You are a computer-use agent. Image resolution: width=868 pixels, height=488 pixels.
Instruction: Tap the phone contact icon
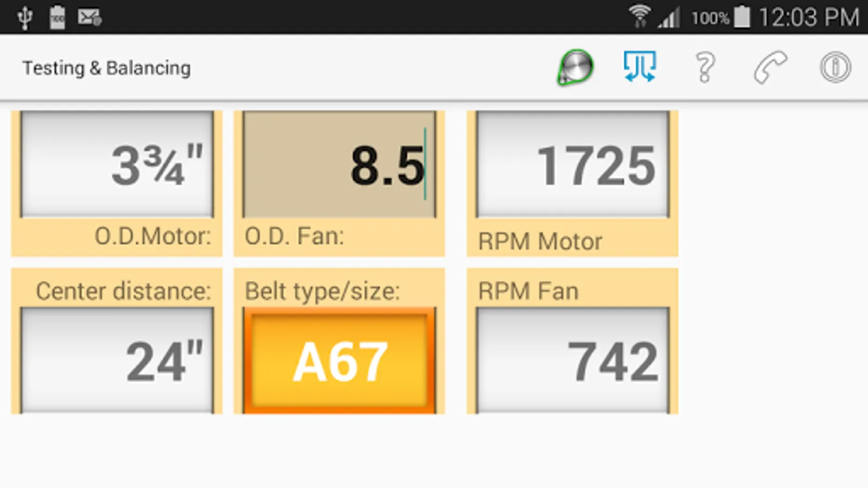[770, 67]
